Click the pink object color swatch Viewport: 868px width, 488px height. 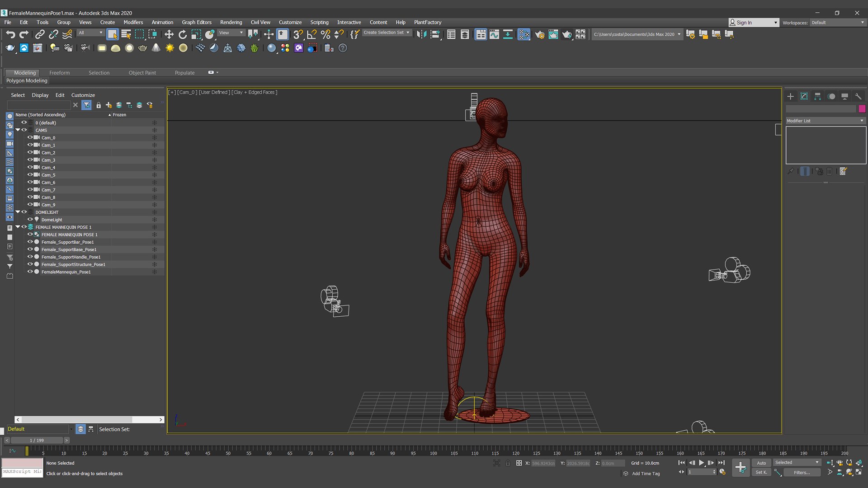pyautogui.click(x=862, y=108)
